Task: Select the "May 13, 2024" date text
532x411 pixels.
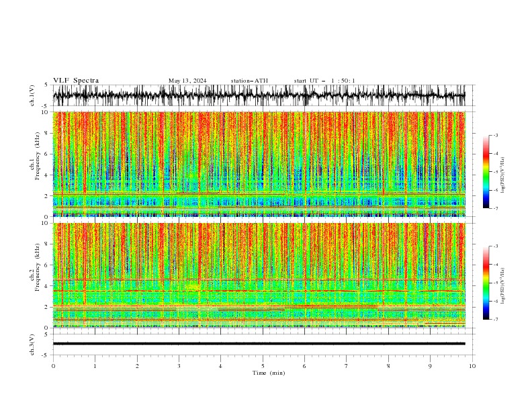Action: [x=187, y=81]
